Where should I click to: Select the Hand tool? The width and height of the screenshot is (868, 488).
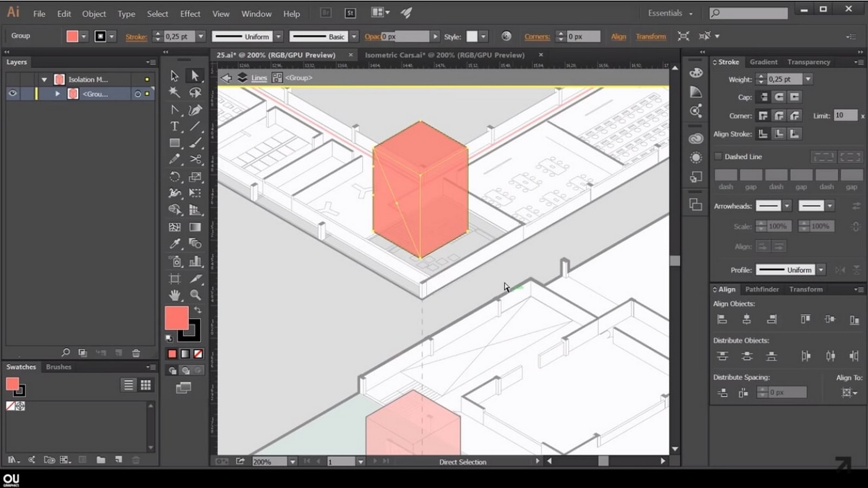(x=174, y=295)
